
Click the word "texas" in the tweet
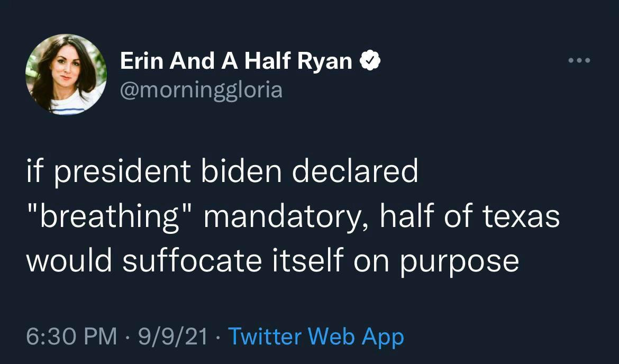point(521,216)
